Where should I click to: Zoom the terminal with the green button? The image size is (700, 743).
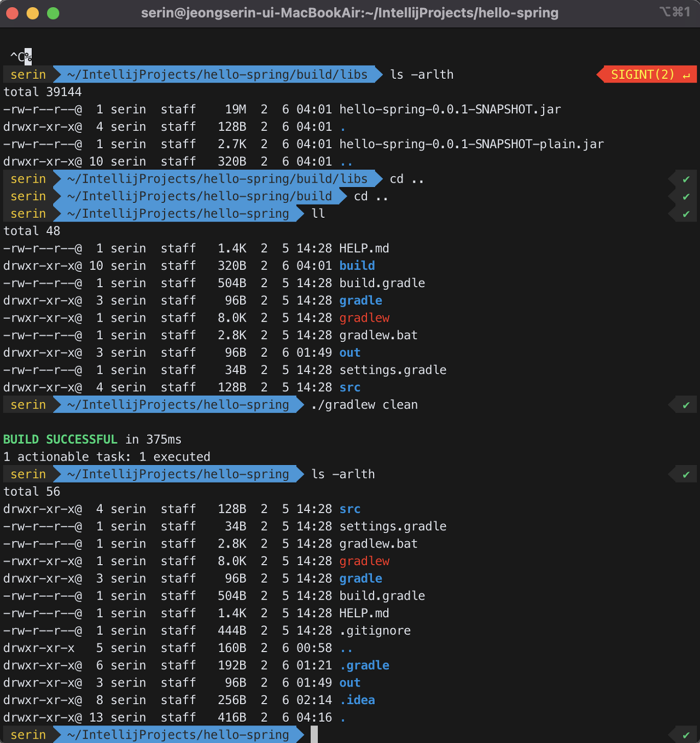(x=53, y=13)
